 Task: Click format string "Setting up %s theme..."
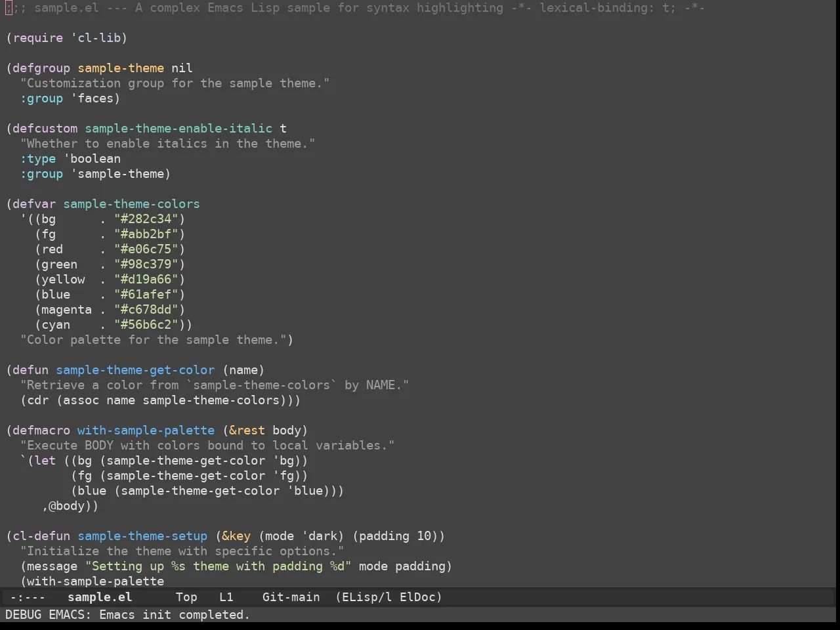219,566
